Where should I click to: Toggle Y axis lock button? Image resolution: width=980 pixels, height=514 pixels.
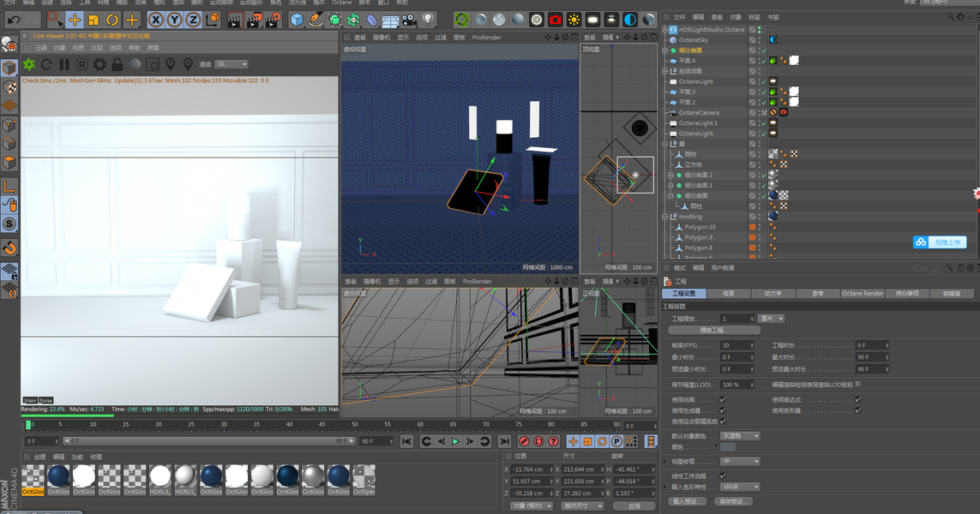point(174,20)
